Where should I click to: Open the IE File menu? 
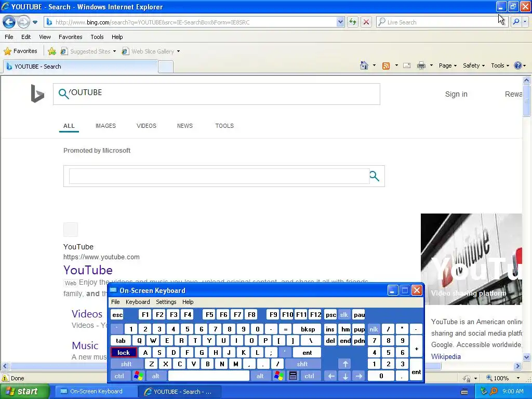(x=9, y=37)
